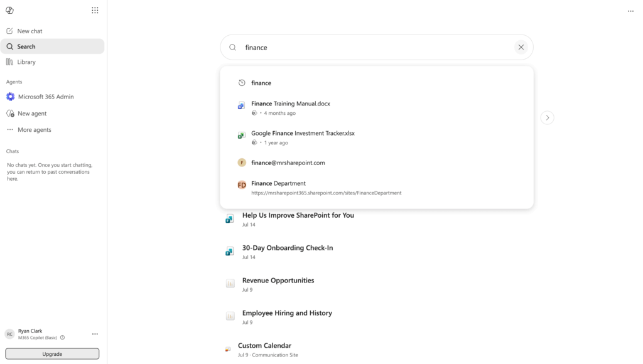This screenshot has width=643, height=364.
Task: Click the Excel icon for Investment Tracker
Action: [242, 136]
